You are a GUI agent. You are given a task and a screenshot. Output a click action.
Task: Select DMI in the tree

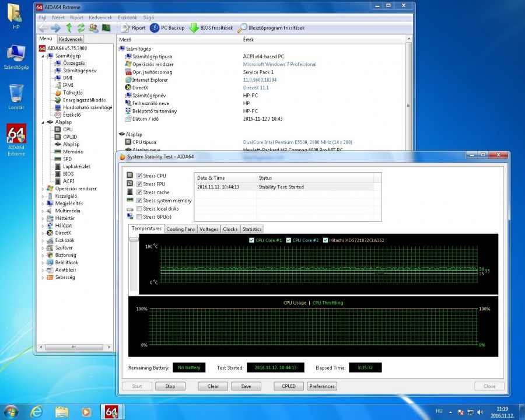tap(68, 78)
